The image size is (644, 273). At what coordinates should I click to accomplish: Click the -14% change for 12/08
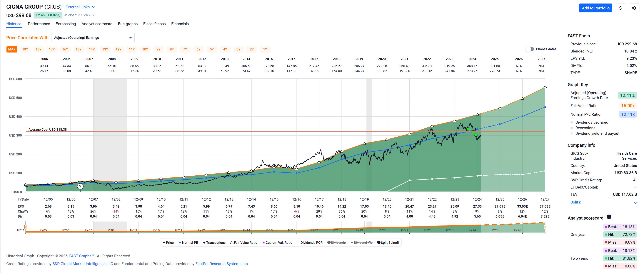click(116, 212)
